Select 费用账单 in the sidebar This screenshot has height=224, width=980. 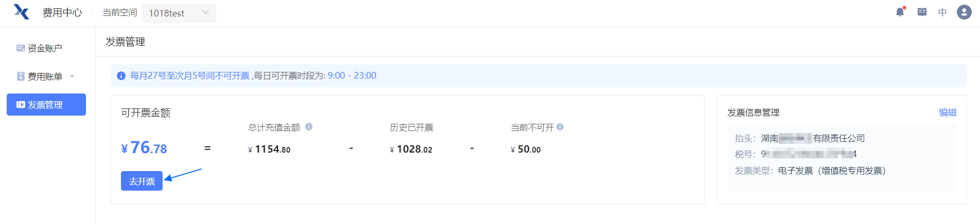(45, 77)
